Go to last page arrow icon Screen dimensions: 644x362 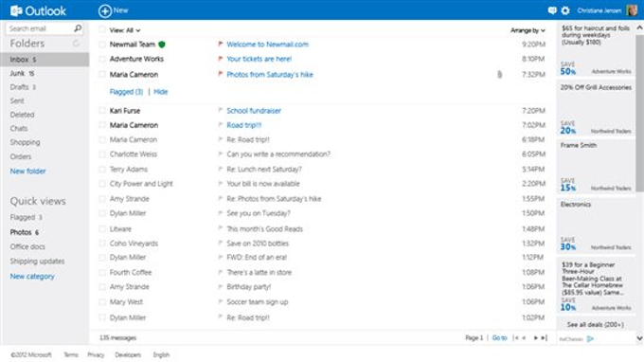[545, 337]
